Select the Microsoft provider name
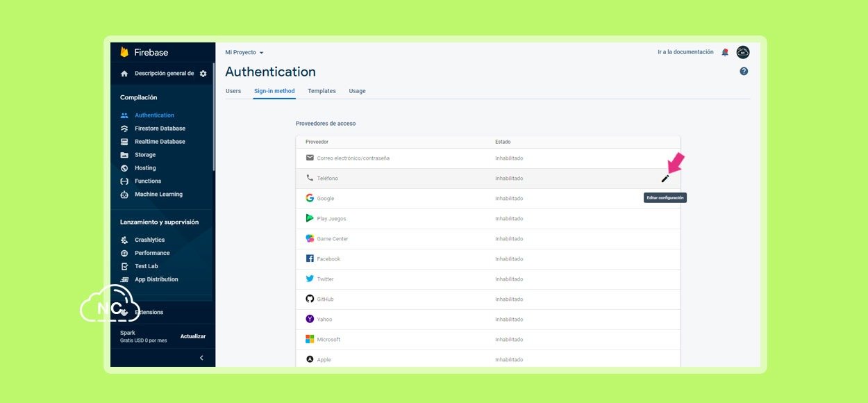 [x=328, y=340]
